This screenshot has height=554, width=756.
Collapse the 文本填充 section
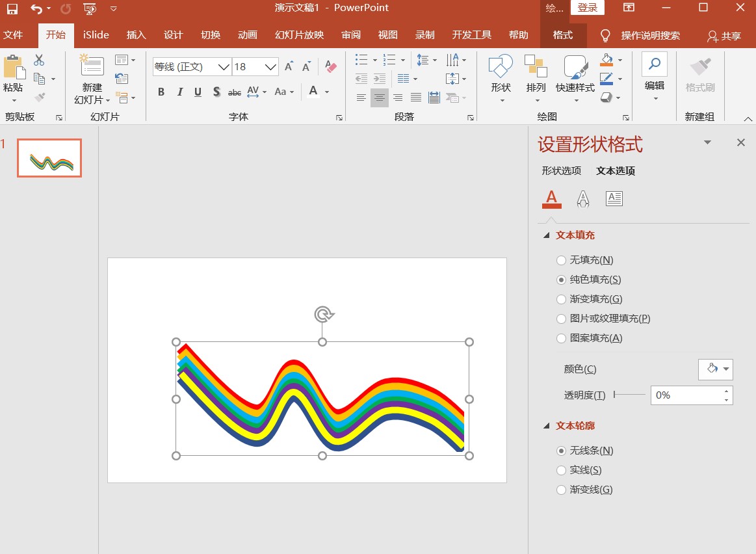coord(547,235)
